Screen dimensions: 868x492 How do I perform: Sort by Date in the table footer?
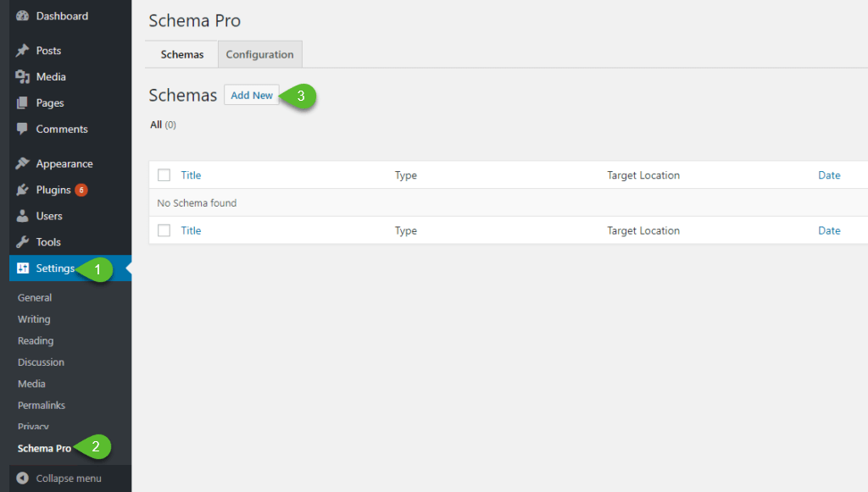coord(829,230)
